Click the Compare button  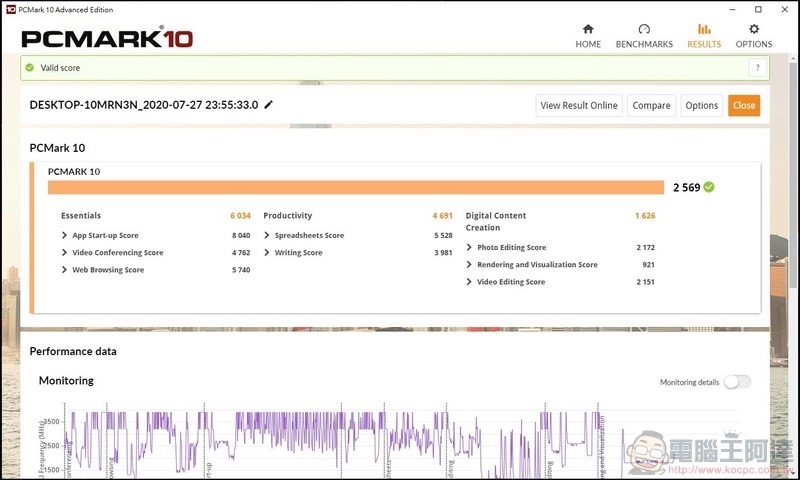651,105
